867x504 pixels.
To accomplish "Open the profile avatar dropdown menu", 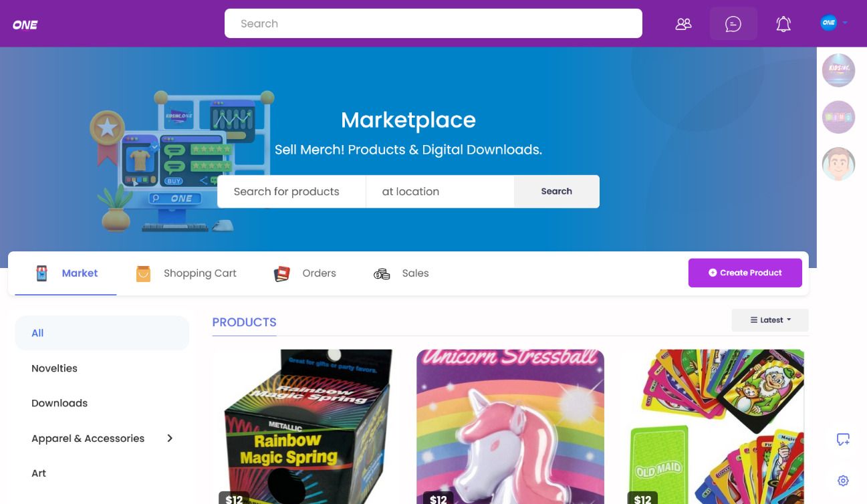I will click(x=834, y=23).
